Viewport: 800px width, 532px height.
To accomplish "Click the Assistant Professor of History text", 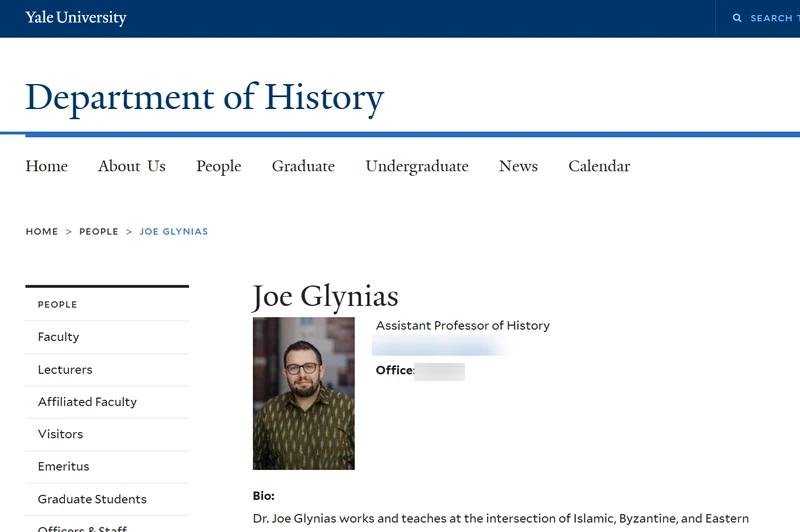I will pyautogui.click(x=463, y=325).
